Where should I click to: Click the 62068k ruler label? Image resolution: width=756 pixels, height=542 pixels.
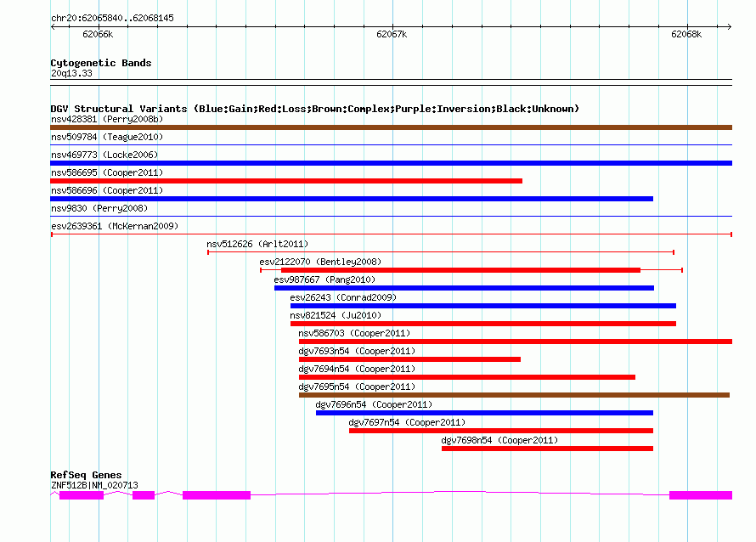686,34
